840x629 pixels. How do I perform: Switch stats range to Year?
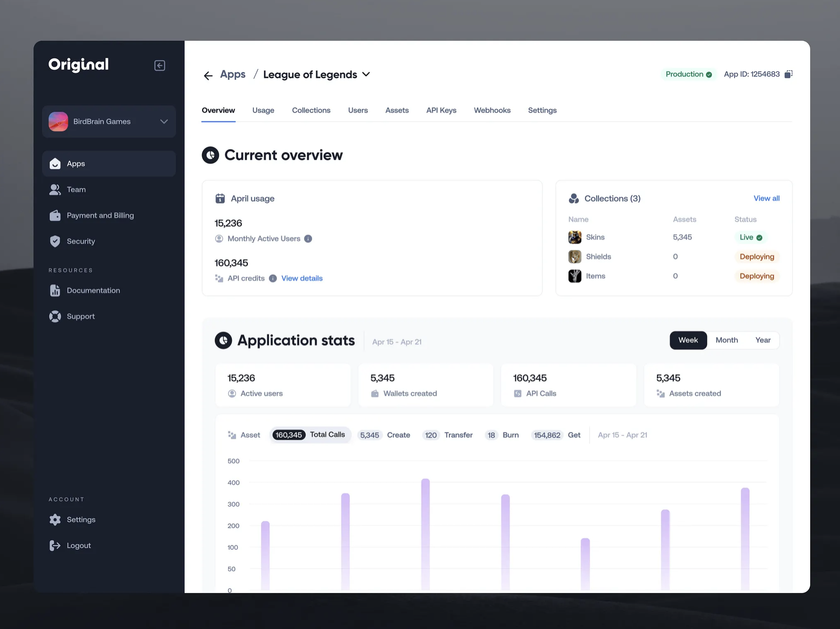pos(763,340)
